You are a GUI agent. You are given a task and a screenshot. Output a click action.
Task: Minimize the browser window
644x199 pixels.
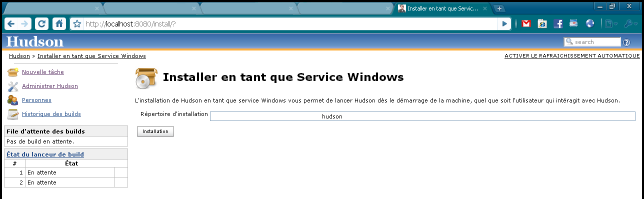[600, 6]
